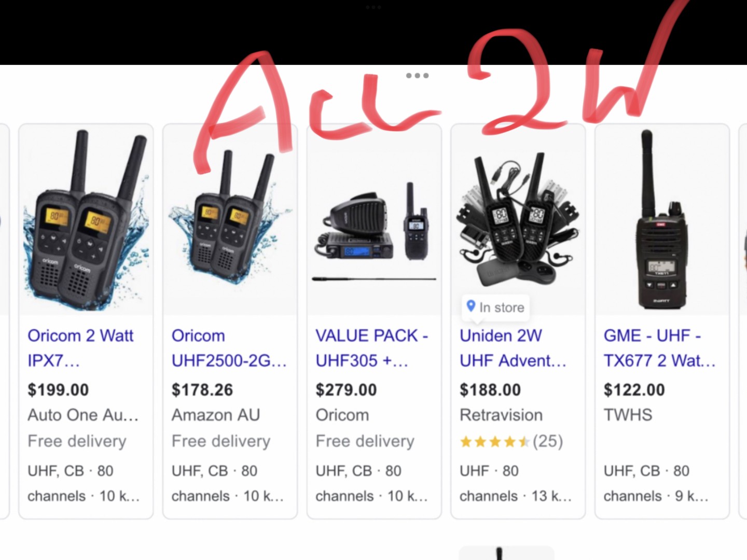Image resolution: width=747 pixels, height=560 pixels.
Task: Follow the Oricom UHF2500-2G title link
Action: tap(229, 348)
